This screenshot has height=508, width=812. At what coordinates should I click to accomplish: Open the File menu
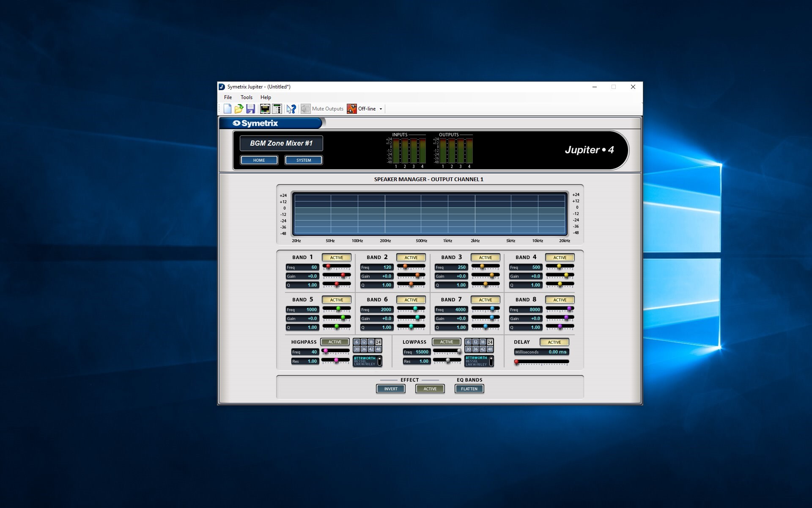click(228, 97)
